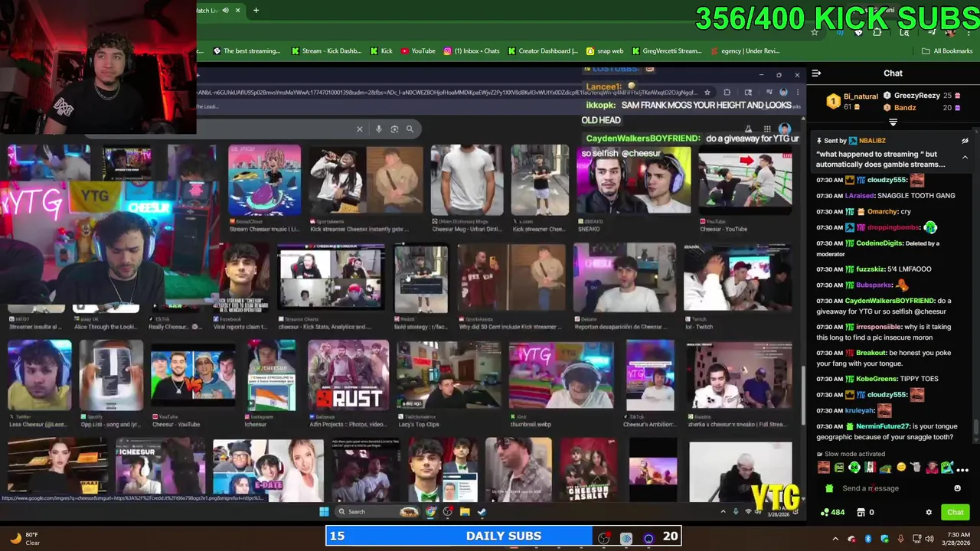Open File Explorer from inner taskbar
This screenshot has width=980, height=551.
(465, 511)
